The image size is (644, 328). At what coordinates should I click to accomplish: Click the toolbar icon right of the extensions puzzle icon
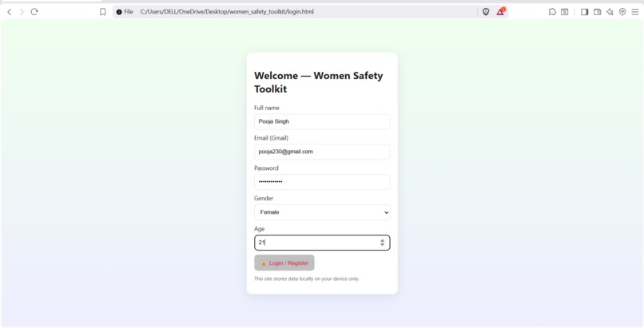pyautogui.click(x=565, y=12)
